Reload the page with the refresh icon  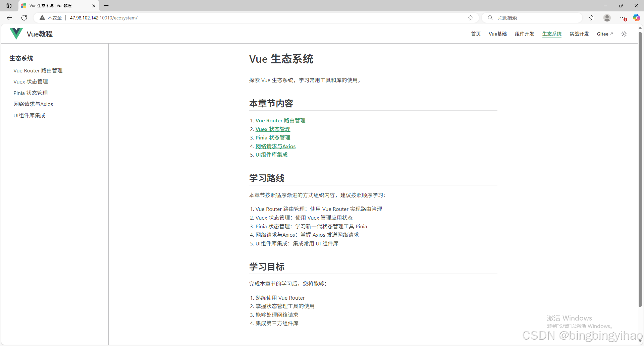[x=24, y=18]
